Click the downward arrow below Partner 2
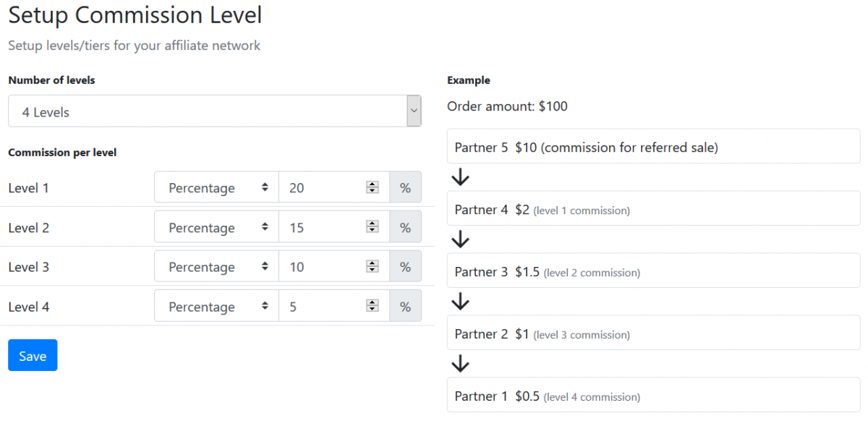The height and width of the screenshot is (421, 868). coord(460,364)
